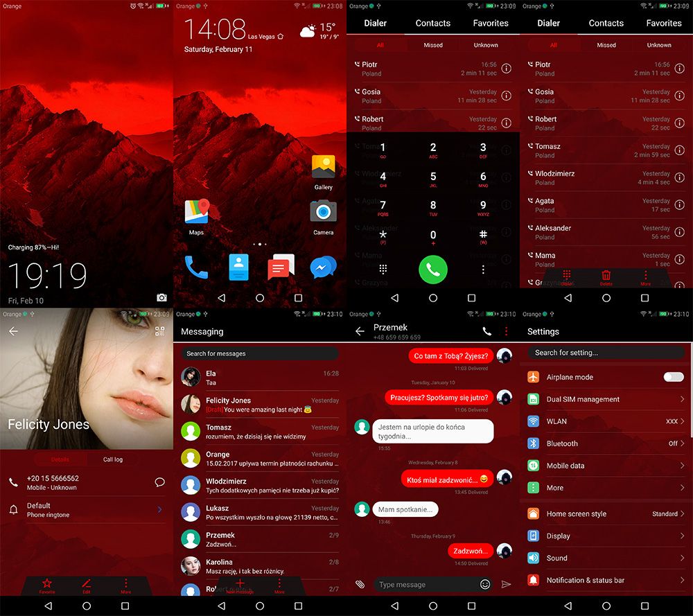Open the Ela conversation in Messaging
693x616 pixels.
259,377
